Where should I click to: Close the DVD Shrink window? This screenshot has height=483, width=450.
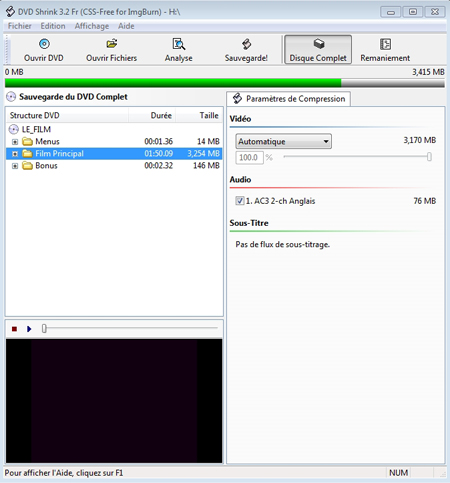click(435, 12)
